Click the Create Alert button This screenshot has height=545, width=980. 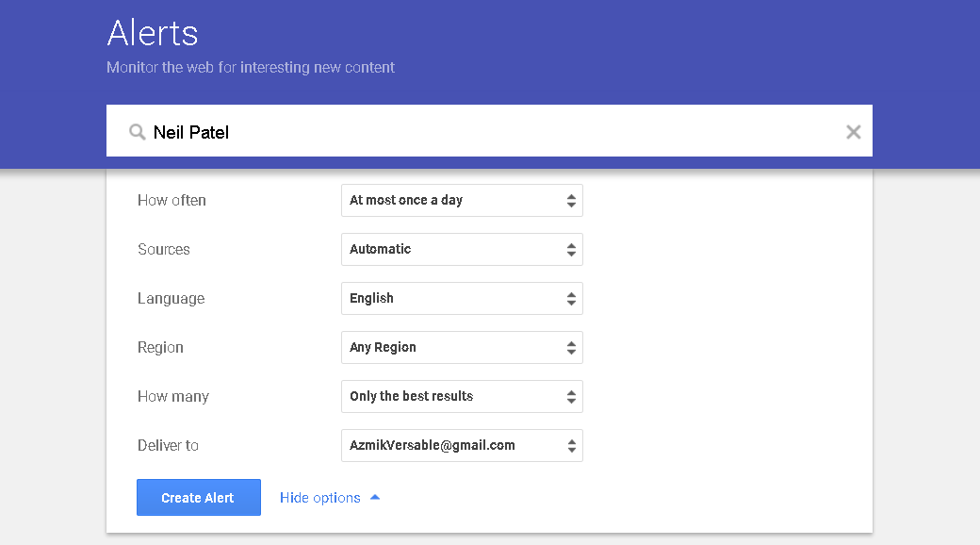point(199,498)
